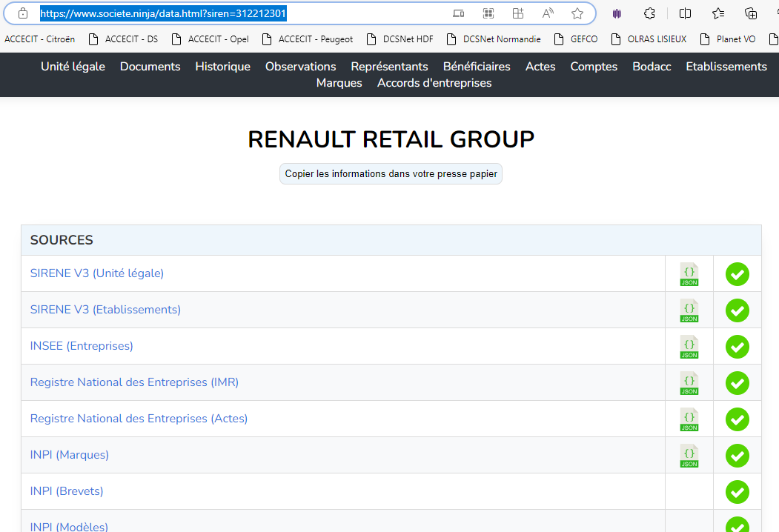Activate the read aloud icon
The width and height of the screenshot is (779, 532).
pyautogui.click(x=548, y=13)
